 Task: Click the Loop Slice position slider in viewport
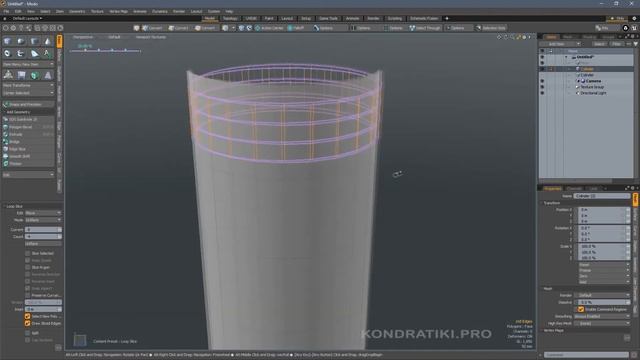coord(105,51)
